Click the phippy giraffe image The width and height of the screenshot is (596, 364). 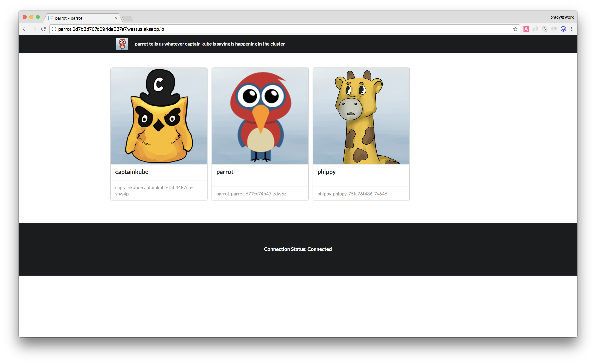[361, 116]
